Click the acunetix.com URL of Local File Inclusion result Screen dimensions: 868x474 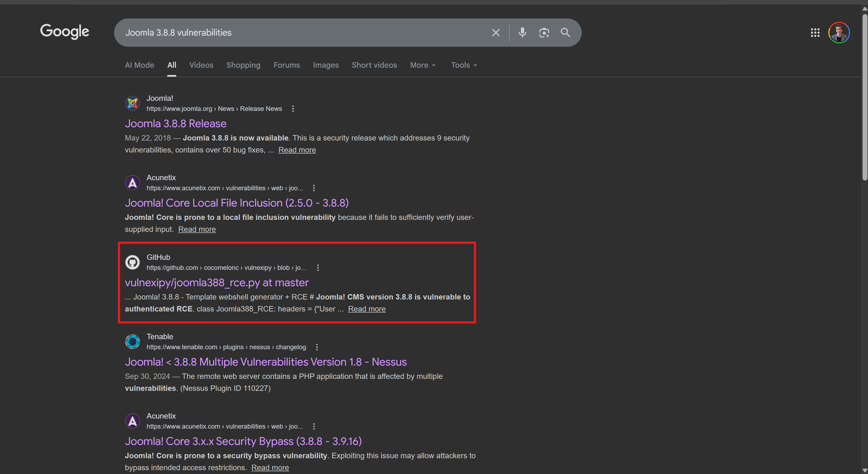(x=225, y=188)
